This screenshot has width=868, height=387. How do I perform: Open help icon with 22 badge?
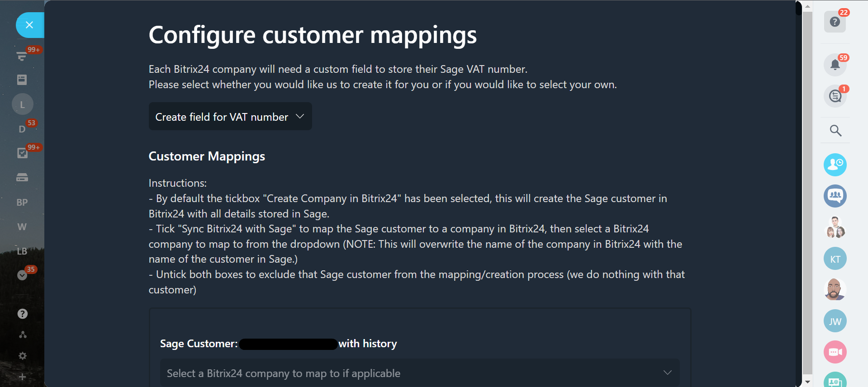point(835,22)
